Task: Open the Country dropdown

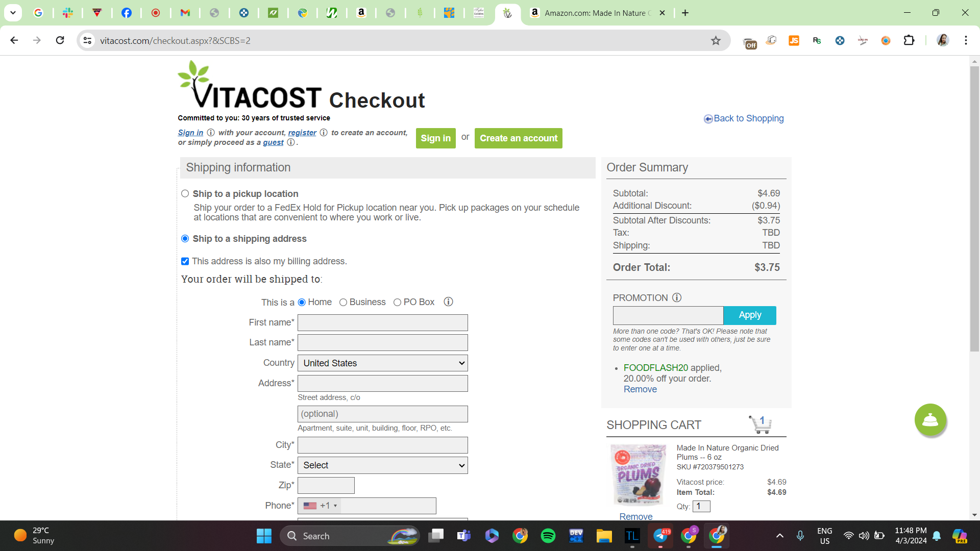Action: pos(383,363)
